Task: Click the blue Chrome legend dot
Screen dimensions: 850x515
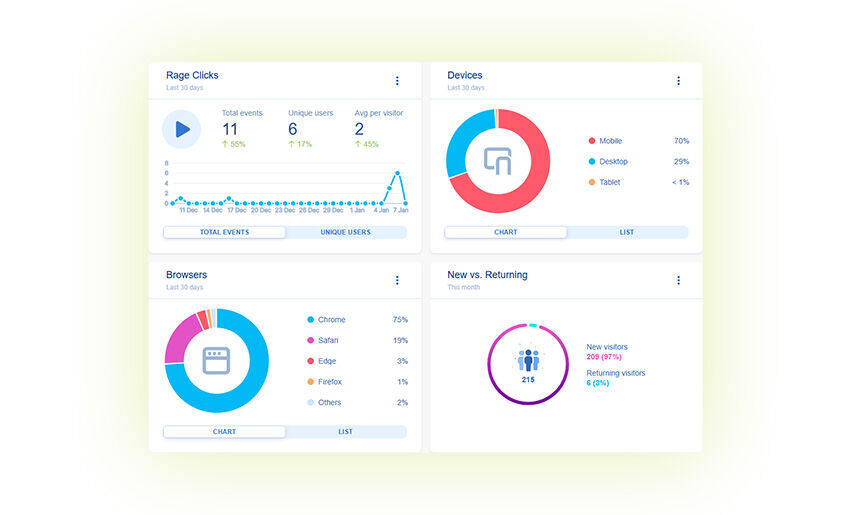Action: (x=311, y=320)
